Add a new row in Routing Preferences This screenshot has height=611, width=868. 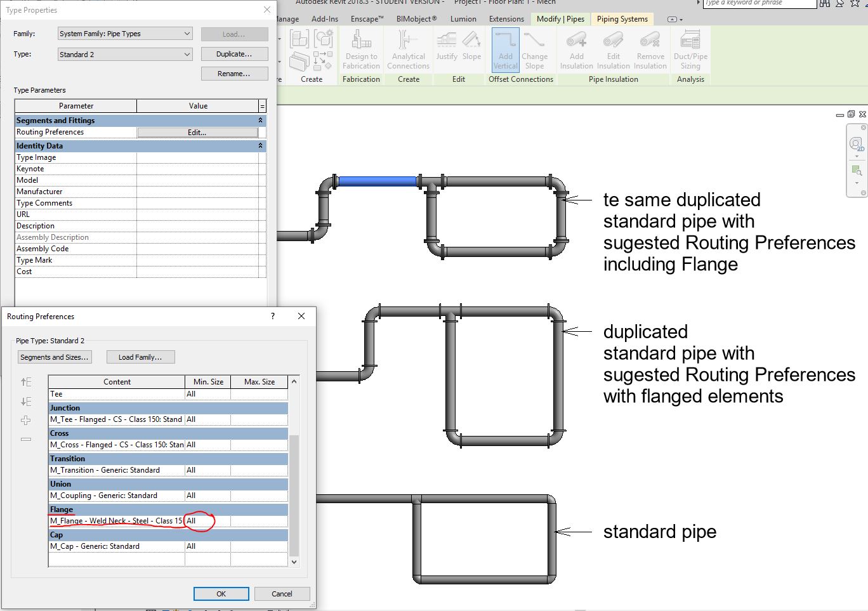point(25,421)
